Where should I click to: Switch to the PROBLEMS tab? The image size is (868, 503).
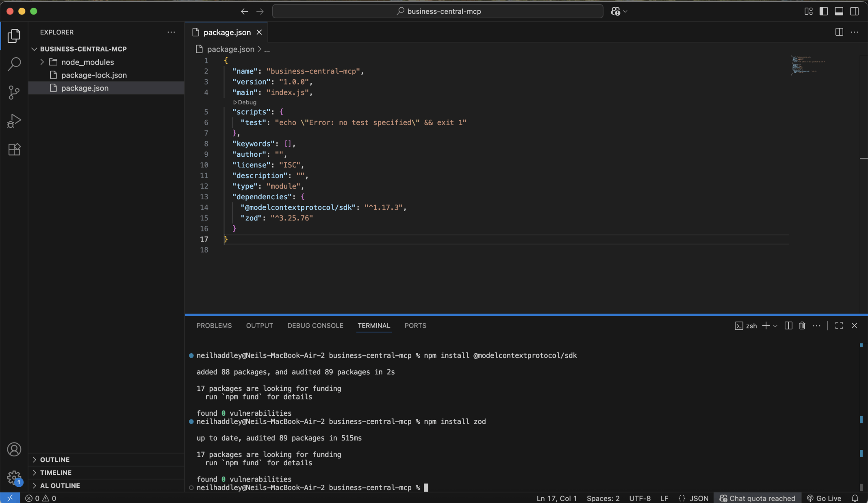coord(214,325)
